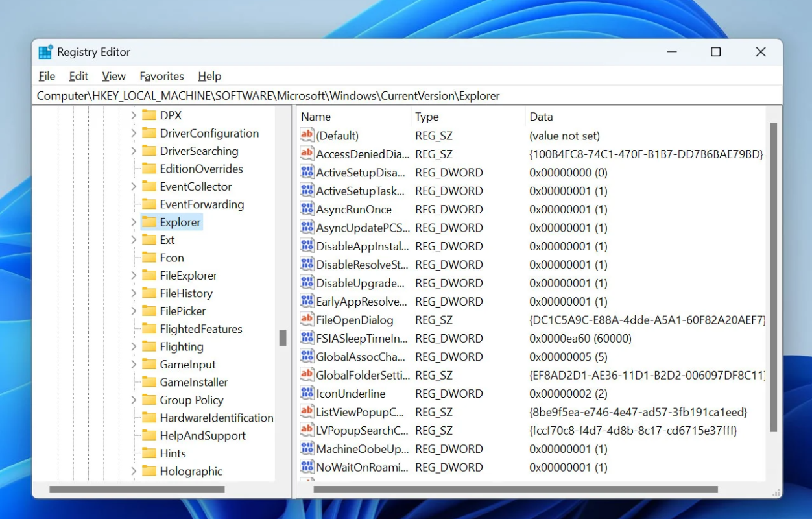Sort values by the Name column header
Image resolution: width=812 pixels, height=519 pixels.
353,117
